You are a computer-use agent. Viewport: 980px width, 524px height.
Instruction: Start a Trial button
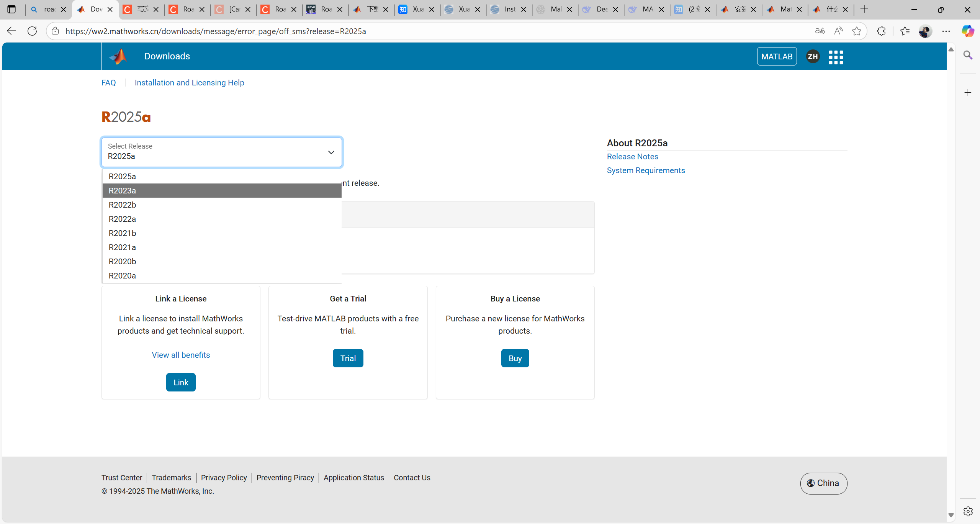pos(348,358)
